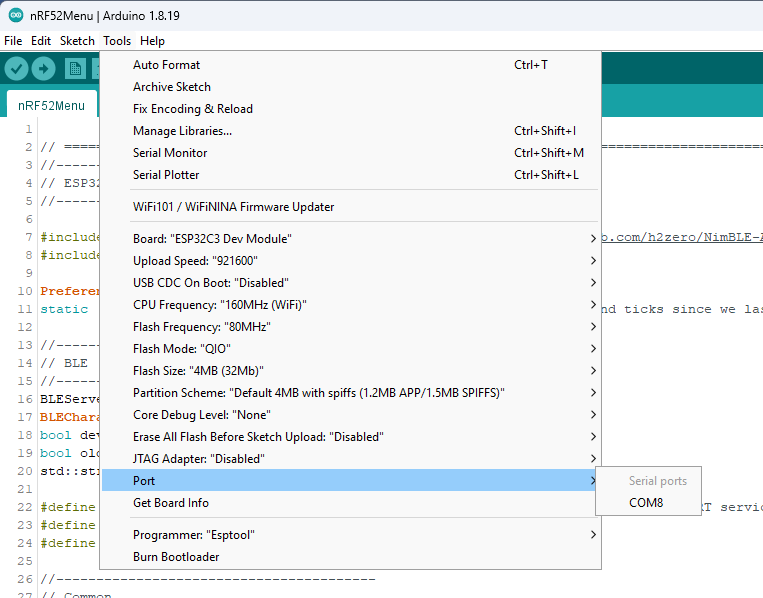Image resolution: width=763 pixels, height=598 pixels.
Task: Open the Help menu
Action: point(152,41)
